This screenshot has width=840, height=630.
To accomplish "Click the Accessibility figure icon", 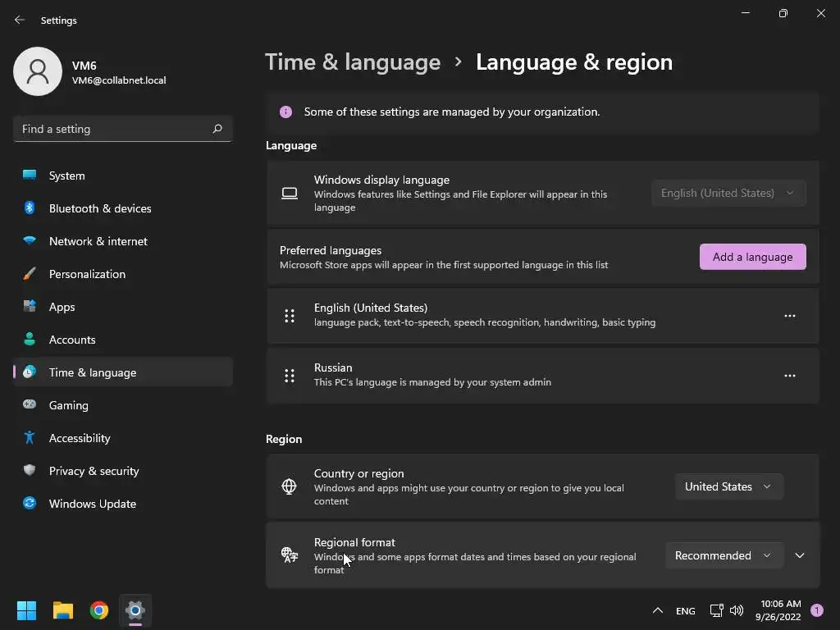I will [x=30, y=438].
